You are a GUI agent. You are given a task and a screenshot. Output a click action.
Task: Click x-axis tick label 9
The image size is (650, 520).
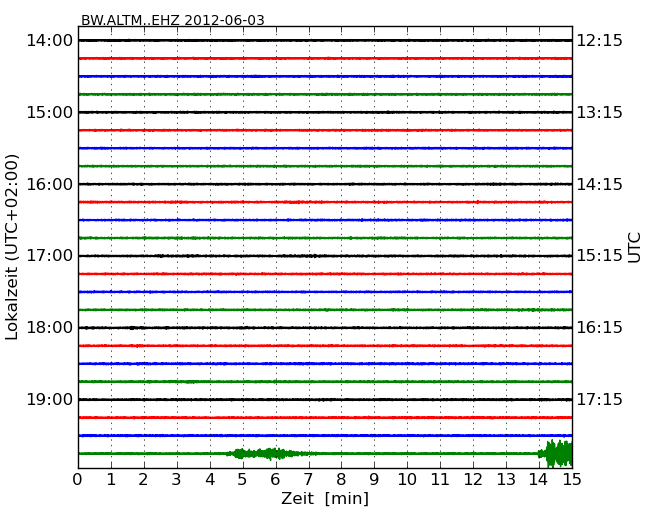coord(374,480)
